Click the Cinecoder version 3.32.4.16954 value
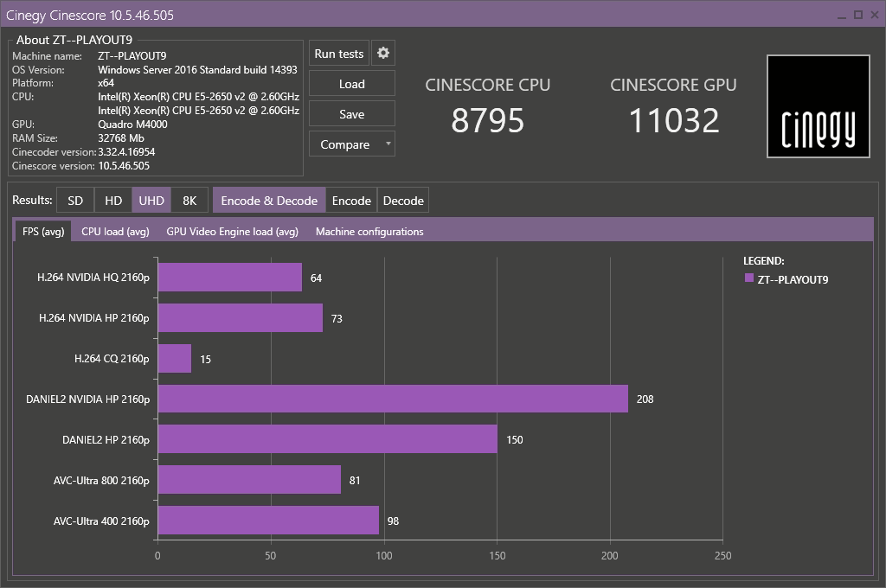Image resolution: width=886 pixels, height=588 pixels. (126, 152)
